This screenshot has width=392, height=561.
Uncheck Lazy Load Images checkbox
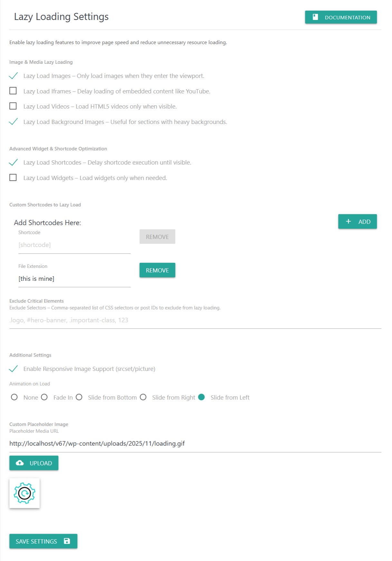pyautogui.click(x=13, y=76)
